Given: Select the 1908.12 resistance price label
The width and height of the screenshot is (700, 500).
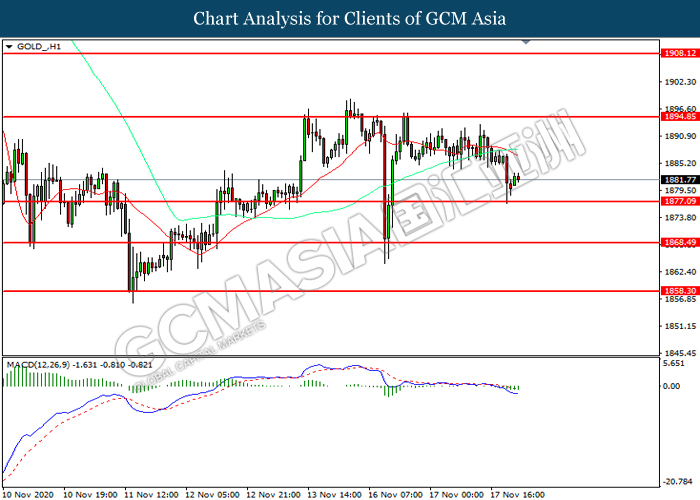Looking at the screenshot, I should click(680, 53).
